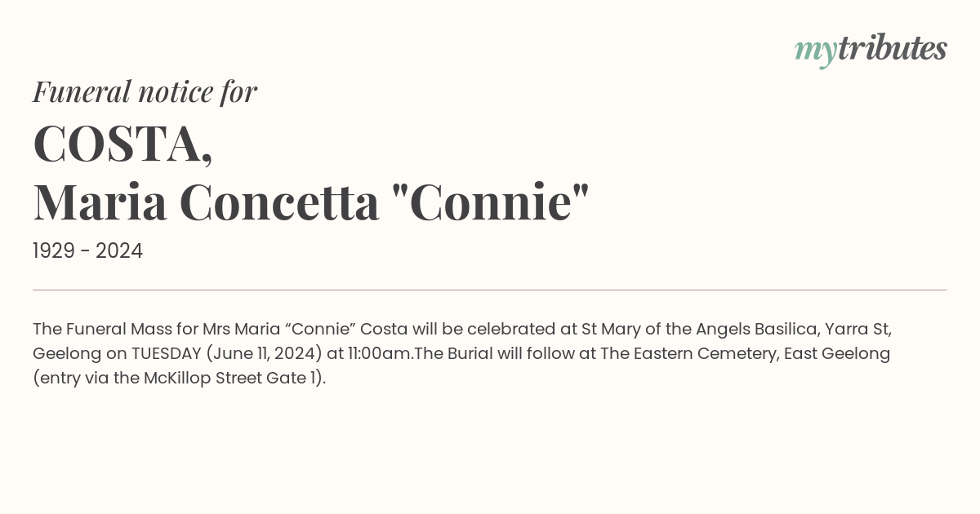Click the word "Concetta" in the title
The height and width of the screenshot is (514, 980).
pyautogui.click(x=279, y=202)
